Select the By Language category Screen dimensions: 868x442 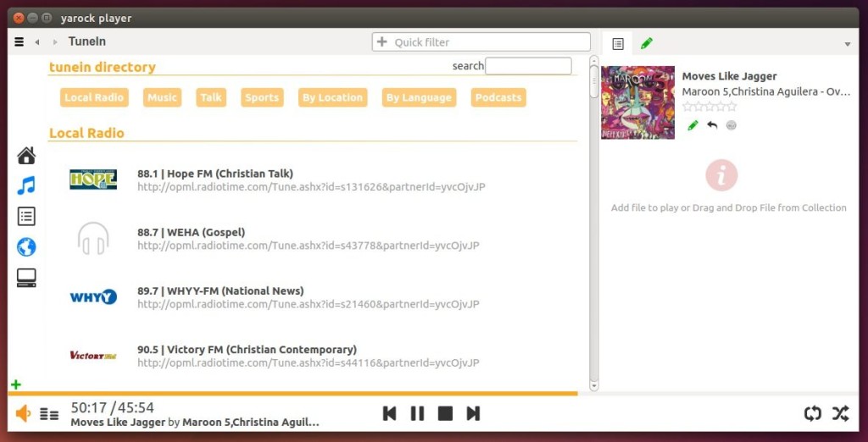tap(419, 97)
